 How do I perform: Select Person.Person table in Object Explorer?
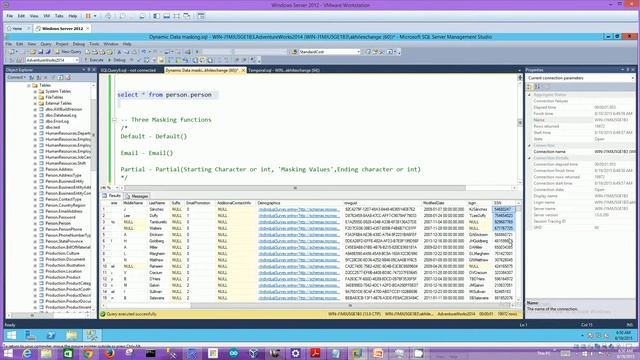pos(58,223)
